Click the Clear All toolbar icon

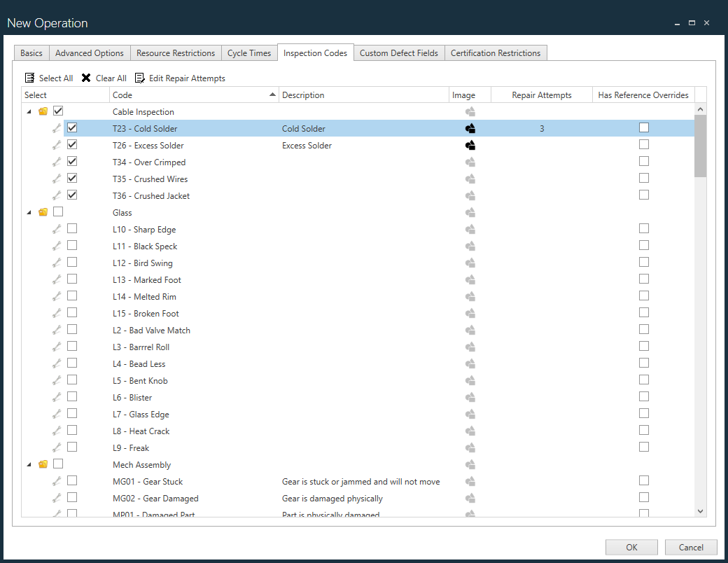[x=86, y=78]
